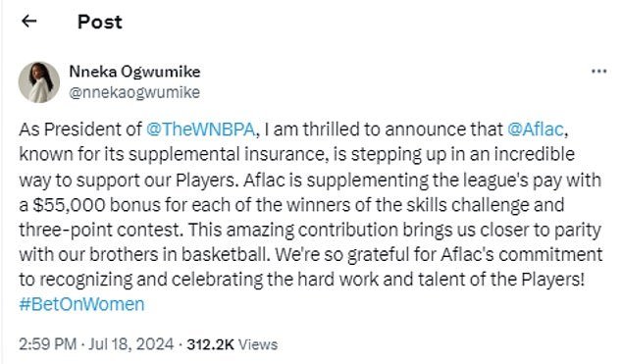The width and height of the screenshot is (622, 364).
Task: Click the "three-point contest" phrase
Action: pyautogui.click(x=101, y=231)
